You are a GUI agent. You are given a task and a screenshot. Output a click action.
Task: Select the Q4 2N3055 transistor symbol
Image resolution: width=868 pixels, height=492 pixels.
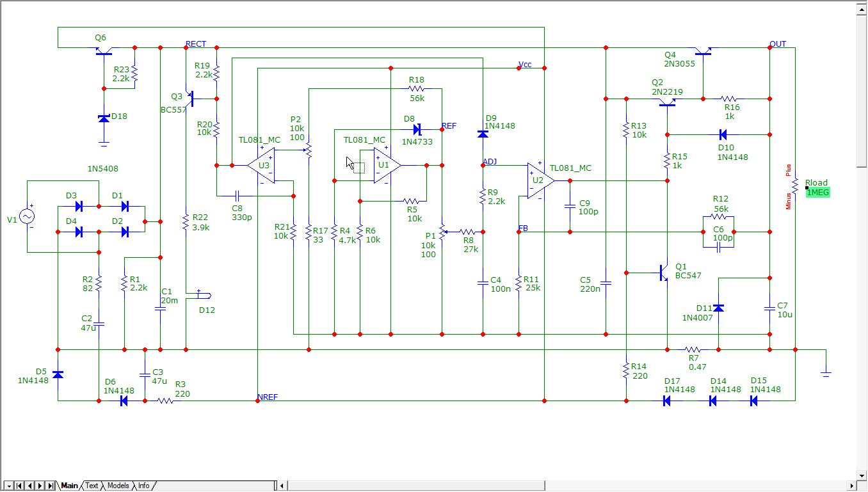(703, 51)
